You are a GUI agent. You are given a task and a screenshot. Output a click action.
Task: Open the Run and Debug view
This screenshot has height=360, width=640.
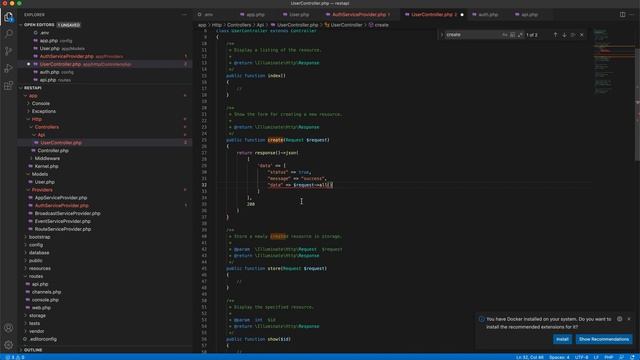pyautogui.click(x=9, y=68)
